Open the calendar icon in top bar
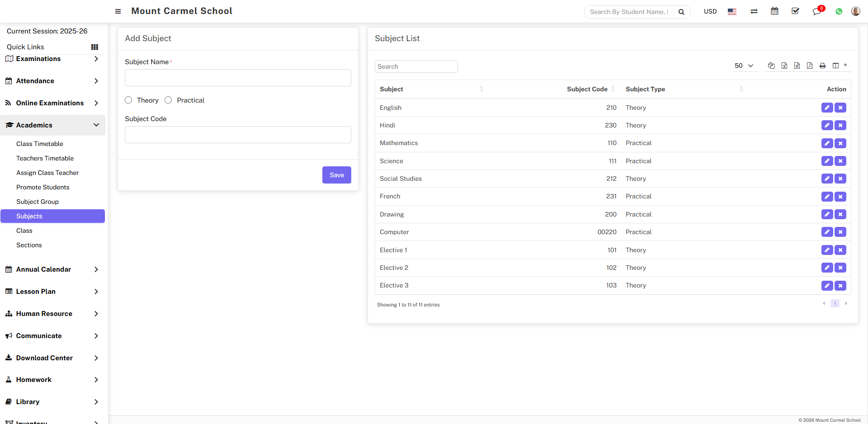 pyautogui.click(x=774, y=11)
